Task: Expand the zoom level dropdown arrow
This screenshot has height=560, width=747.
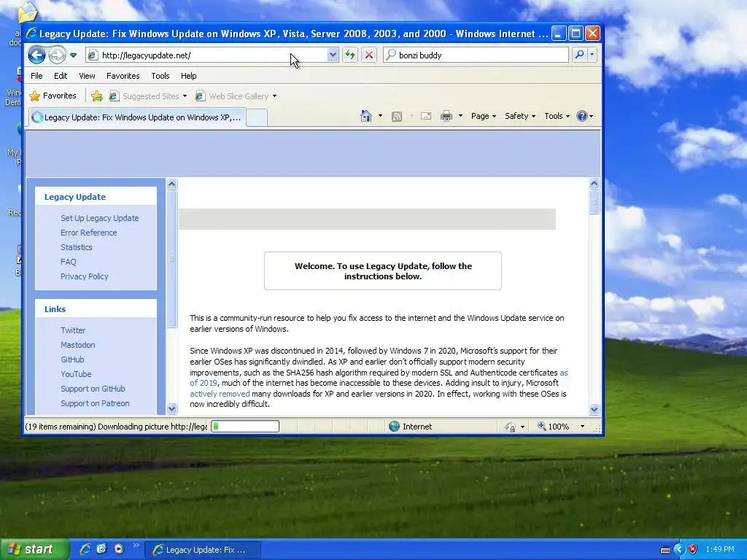Action: (582, 427)
